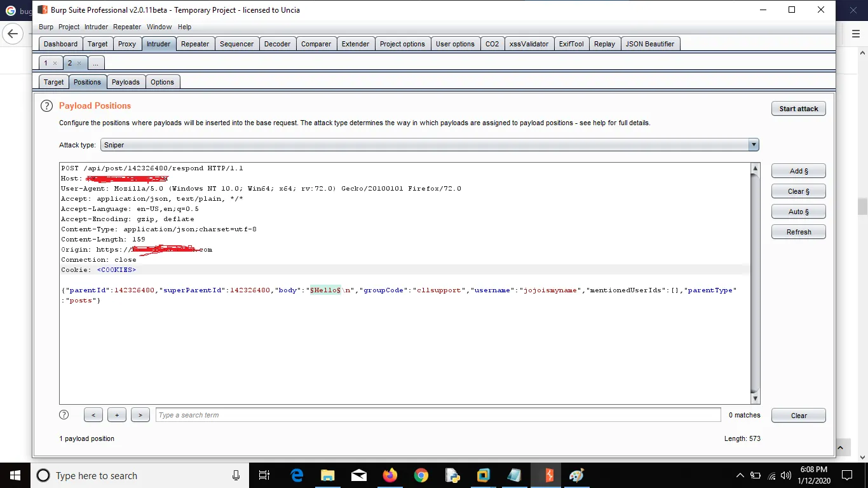Open Firefox from the taskbar

coord(390,475)
